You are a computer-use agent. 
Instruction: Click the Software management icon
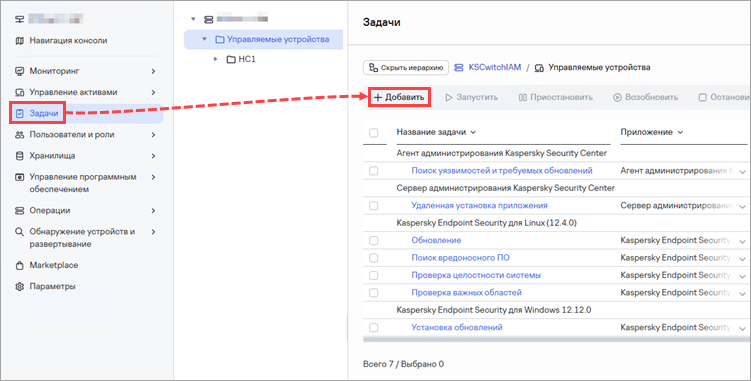click(x=20, y=177)
